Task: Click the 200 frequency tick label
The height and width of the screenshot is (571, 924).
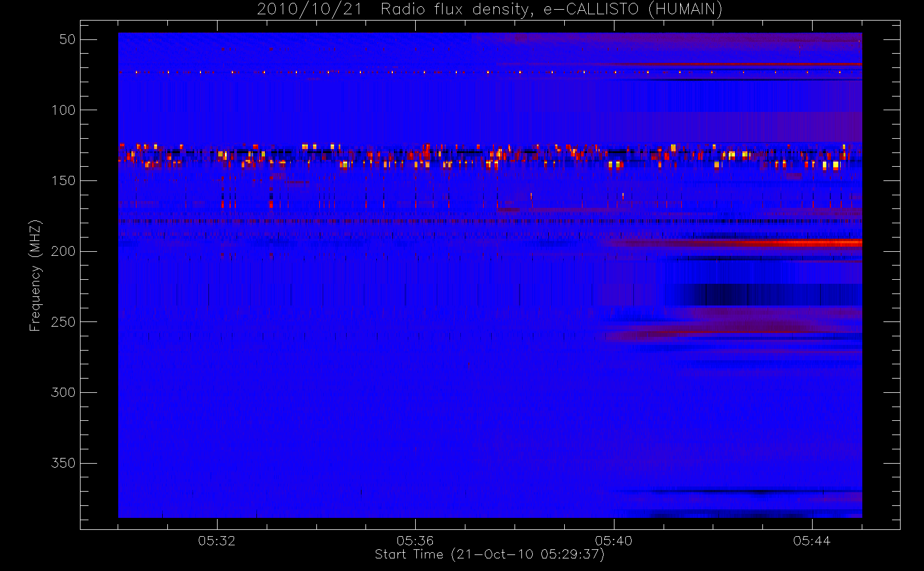Action: pyautogui.click(x=63, y=251)
